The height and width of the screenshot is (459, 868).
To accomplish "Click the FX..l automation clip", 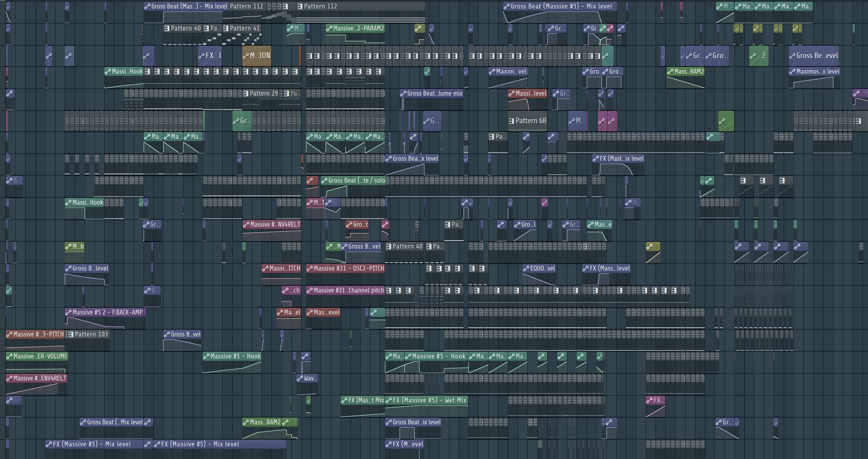I will point(210,56).
